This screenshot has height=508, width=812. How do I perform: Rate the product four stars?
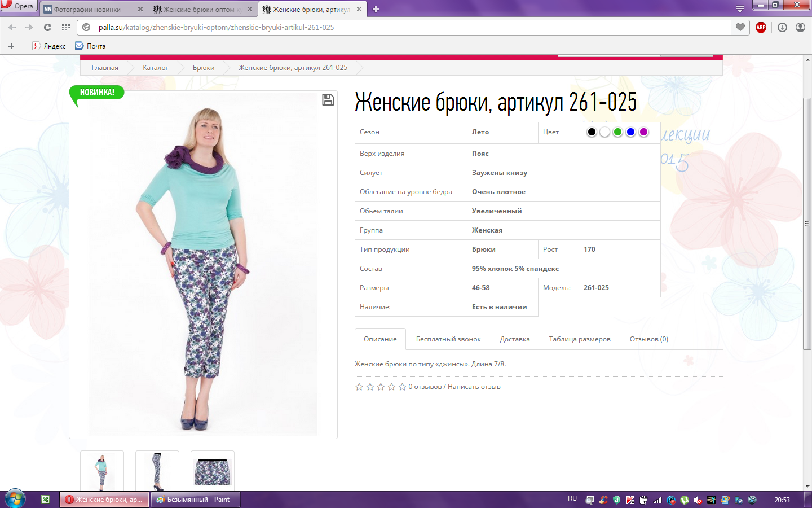tap(391, 387)
